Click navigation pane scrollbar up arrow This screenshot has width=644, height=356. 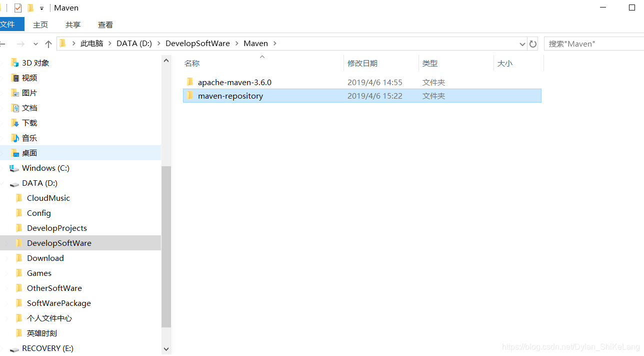166,61
